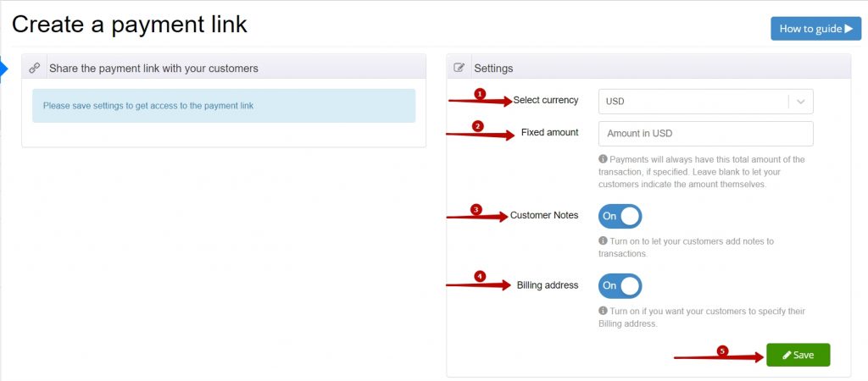Click the chain link icon in share panel header

point(34,68)
